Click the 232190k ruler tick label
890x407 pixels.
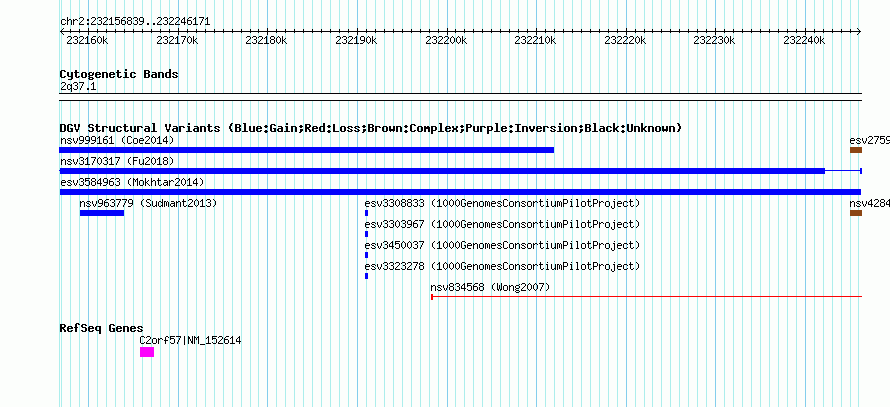pyautogui.click(x=356, y=41)
